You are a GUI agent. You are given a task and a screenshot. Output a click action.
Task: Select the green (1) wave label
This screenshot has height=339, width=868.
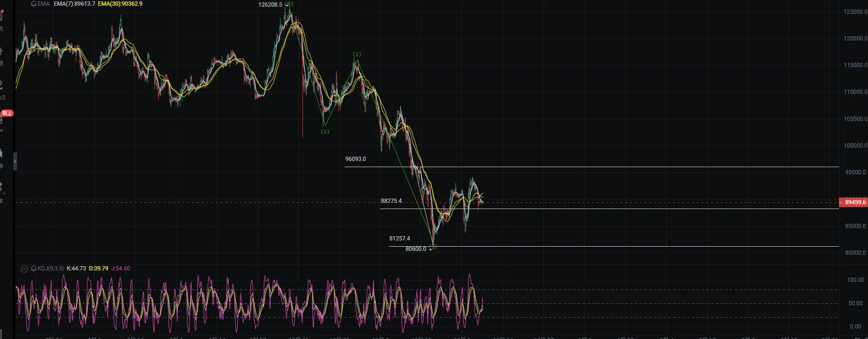(x=325, y=131)
